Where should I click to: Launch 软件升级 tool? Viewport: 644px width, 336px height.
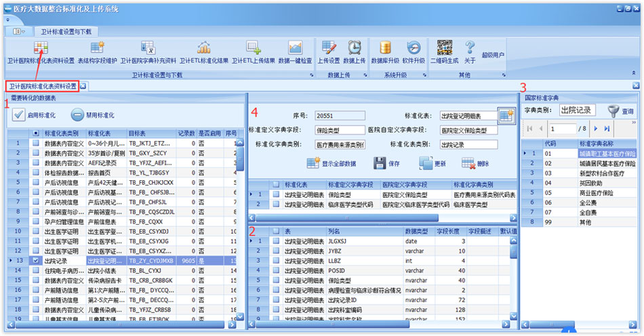click(x=414, y=53)
